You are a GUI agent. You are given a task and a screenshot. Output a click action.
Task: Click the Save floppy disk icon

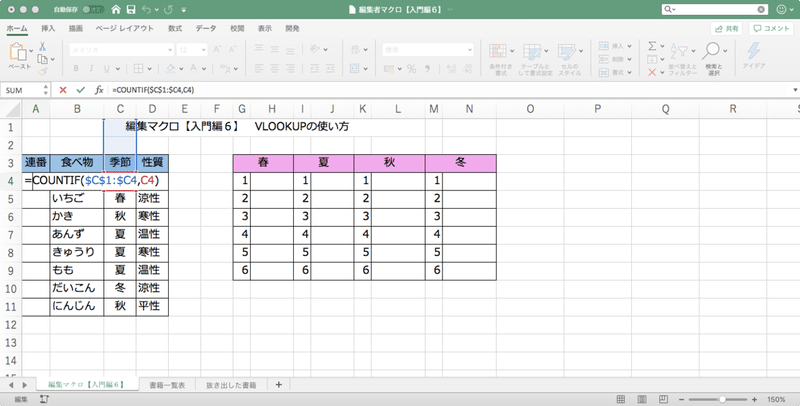[x=131, y=9]
